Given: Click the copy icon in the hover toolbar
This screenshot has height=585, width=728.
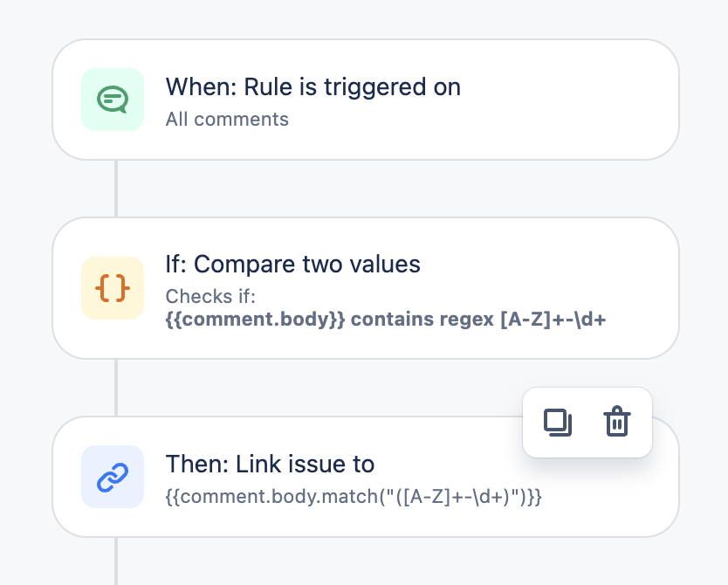Looking at the screenshot, I should coord(558,422).
